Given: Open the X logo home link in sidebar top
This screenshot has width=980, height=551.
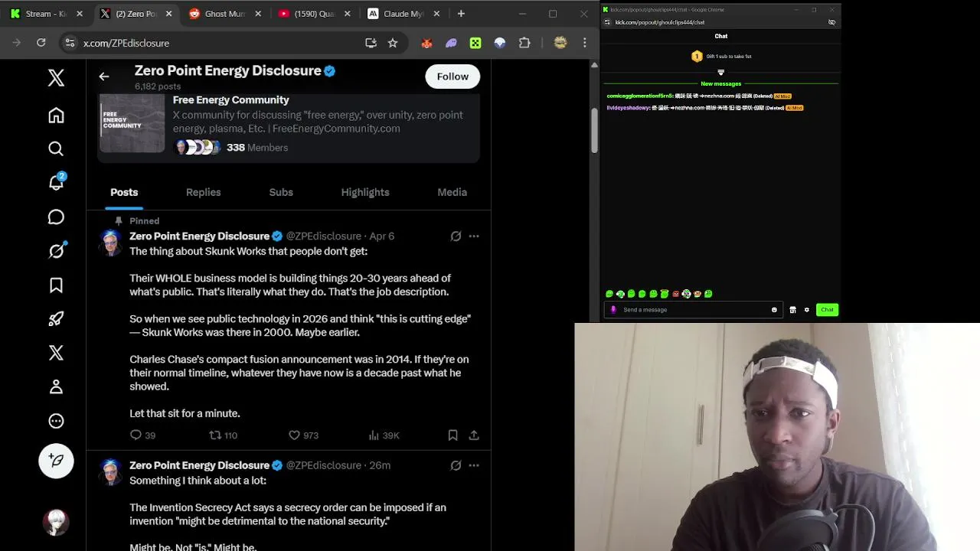Looking at the screenshot, I should tap(56, 77).
